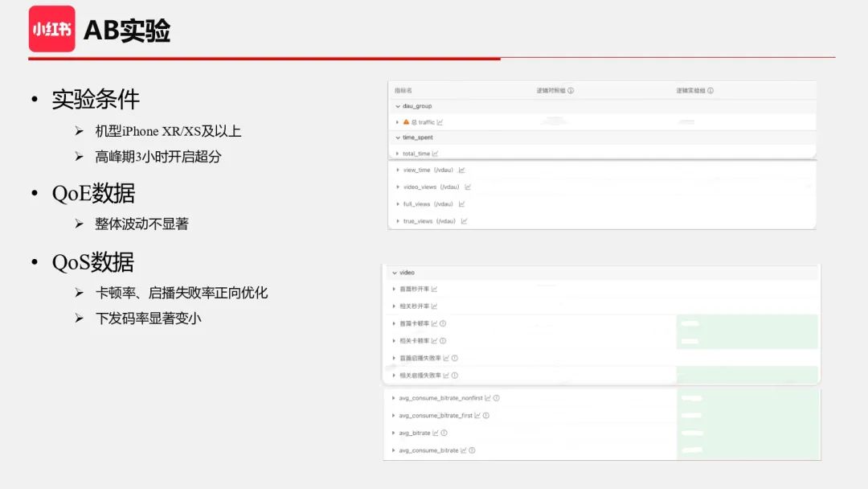Screen dimensions: 868x489
Task: Collapse the time_spent section chevron
Action: click(398, 138)
